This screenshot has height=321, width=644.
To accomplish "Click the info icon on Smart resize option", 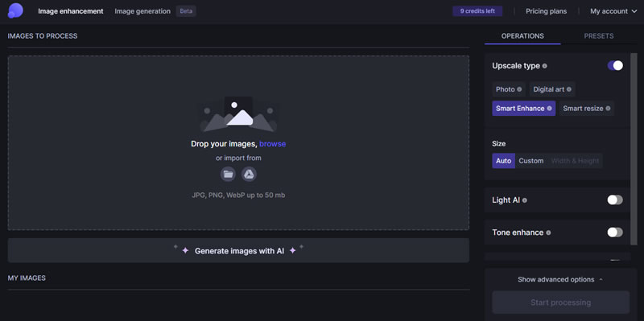I will point(608,109).
